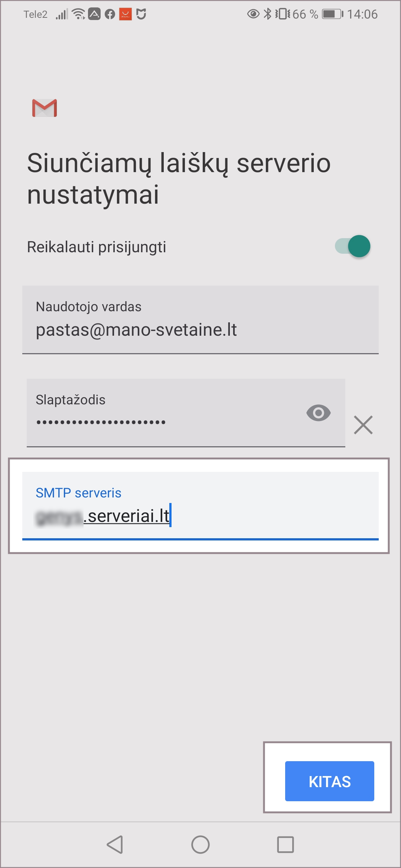Tap the SMTP serveris input field
The height and width of the screenshot is (868, 401).
[200, 506]
